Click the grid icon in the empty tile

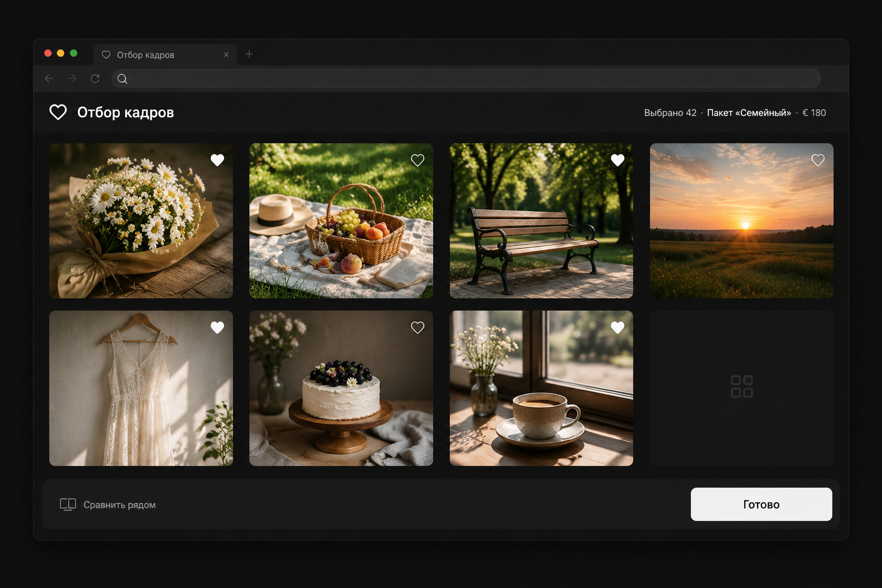(741, 386)
